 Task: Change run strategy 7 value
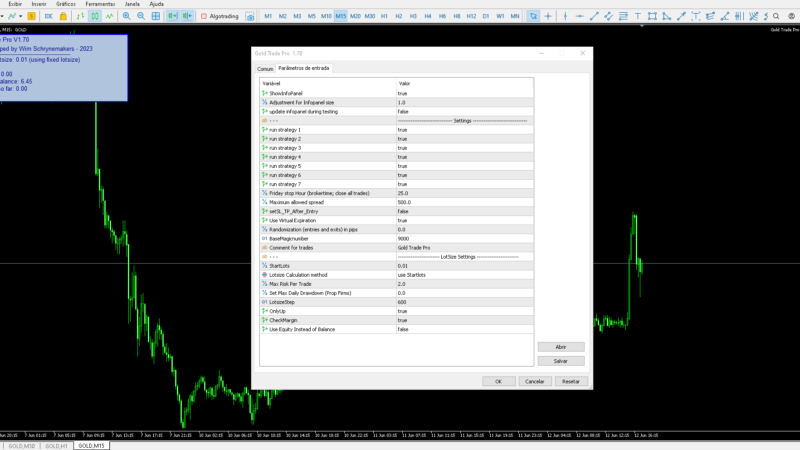point(465,184)
